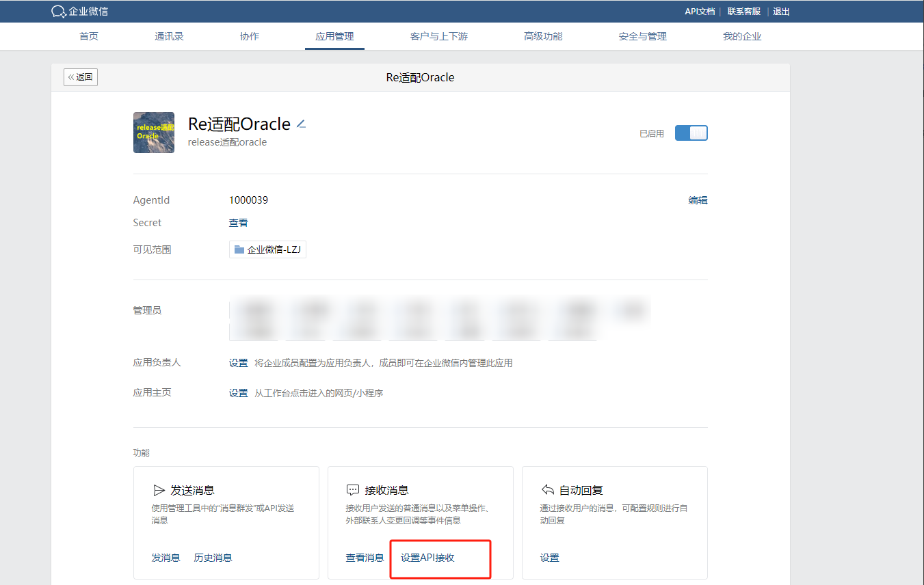
Task: Click the 自动回复 card heading
Action: click(x=581, y=490)
